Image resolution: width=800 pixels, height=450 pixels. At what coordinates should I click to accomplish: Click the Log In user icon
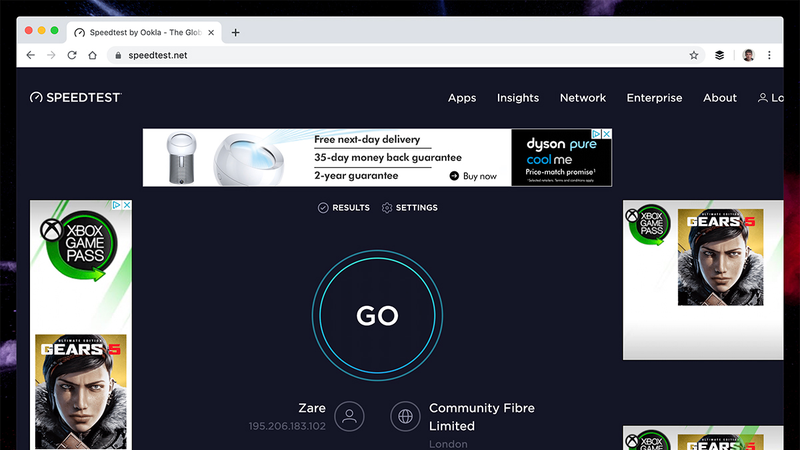763,98
